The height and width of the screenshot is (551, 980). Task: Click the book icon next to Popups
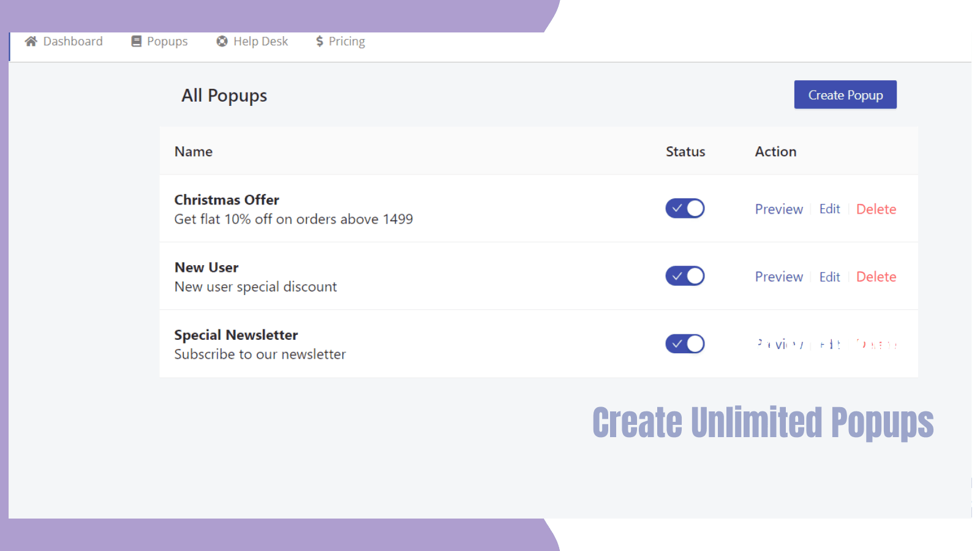tap(136, 41)
